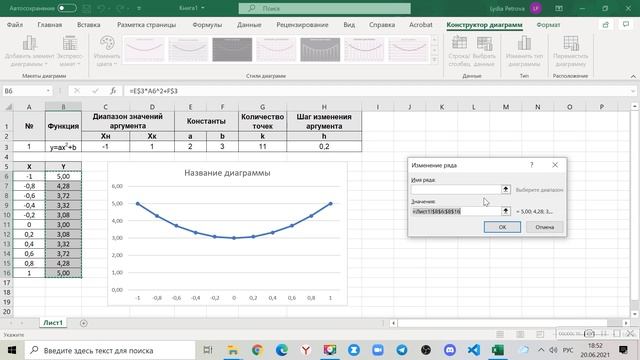Image resolution: width=640 pixels, height=360 pixels.
Task: Click Add Chart Element button
Action: coord(29,51)
